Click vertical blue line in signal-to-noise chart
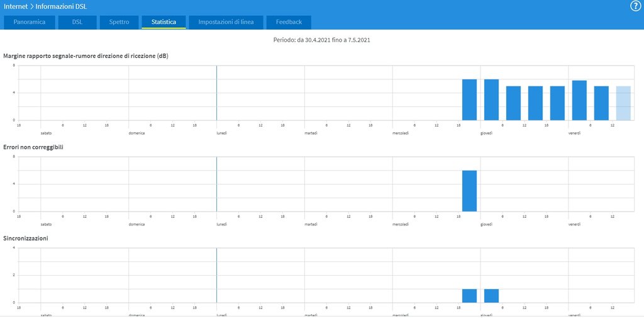This screenshot has height=318, width=644. (x=216, y=93)
